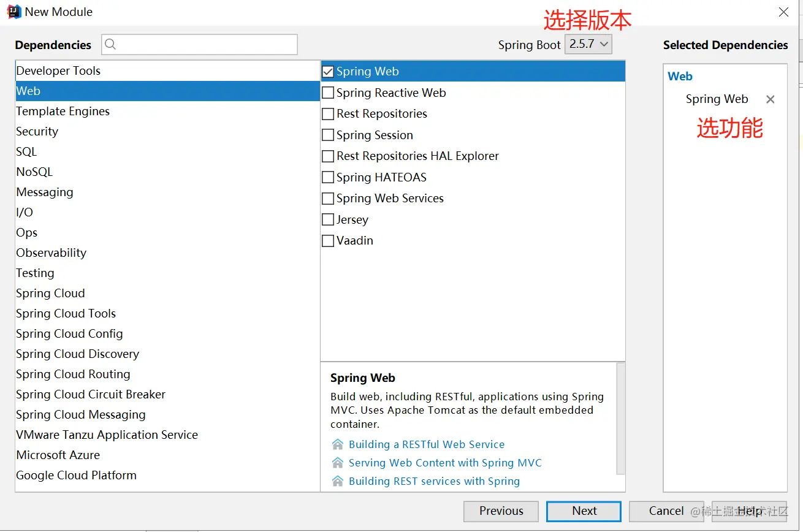Click home icon beside Building REST services with Spring
This screenshot has width=803, height=532.
(338, 481)
